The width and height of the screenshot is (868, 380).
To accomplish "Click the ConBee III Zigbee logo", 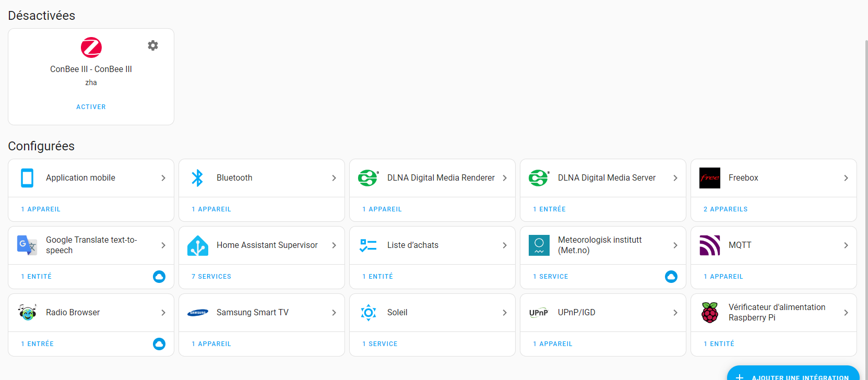I will [x=91, y=47].
